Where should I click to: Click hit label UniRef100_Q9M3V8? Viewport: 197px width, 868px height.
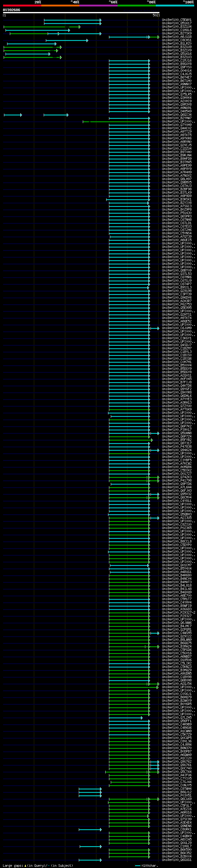click(176, 105)
